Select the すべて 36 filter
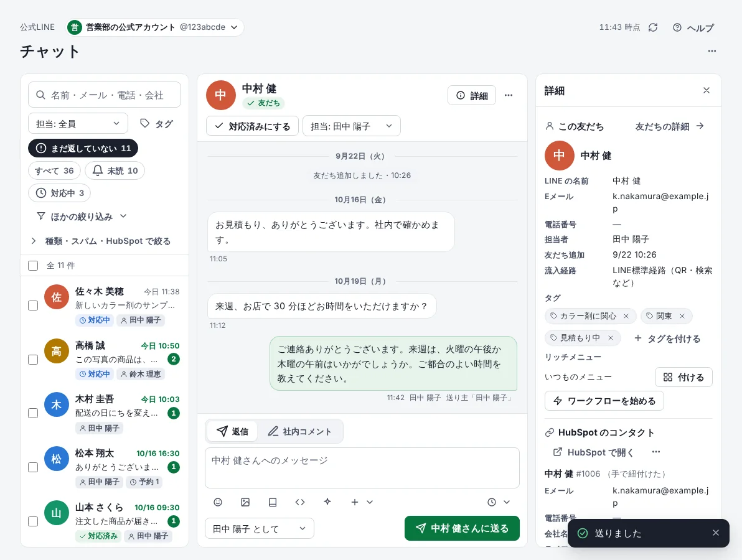This screenshot has width=742, height=560. [54, 170]
